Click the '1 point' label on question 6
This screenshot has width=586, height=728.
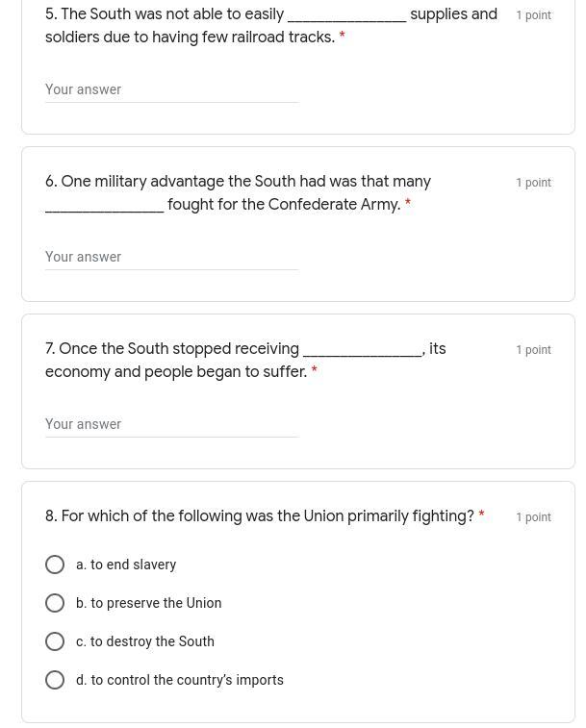point(533,183)
